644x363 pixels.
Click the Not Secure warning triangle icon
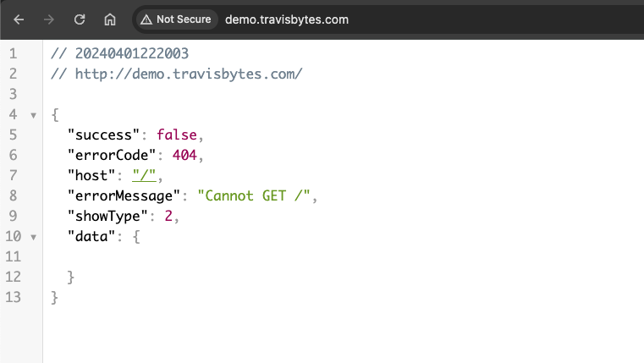pyautogui.click(x=146, y=19)
